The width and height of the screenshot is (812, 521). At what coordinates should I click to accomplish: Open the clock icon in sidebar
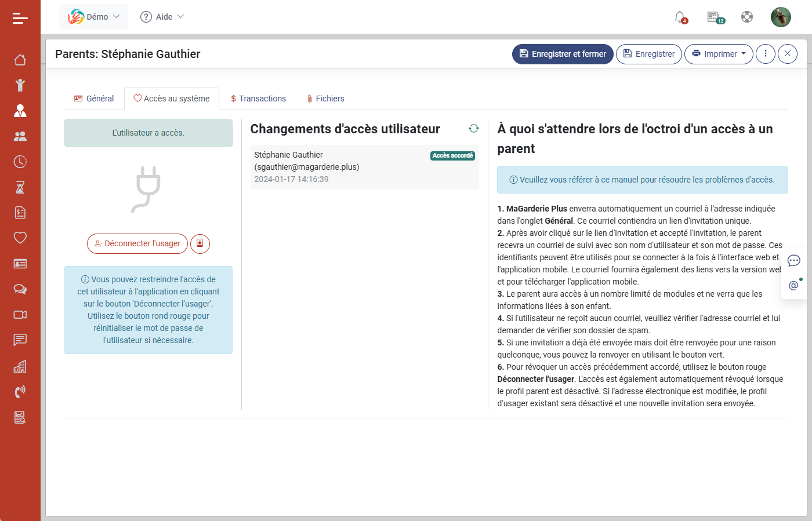tap(20, 162)
